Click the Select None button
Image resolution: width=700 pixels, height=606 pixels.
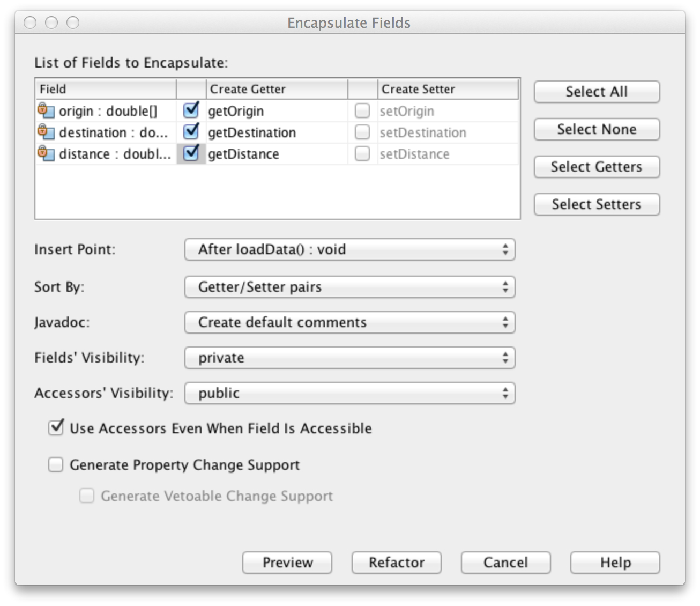(x=597, y=129)
